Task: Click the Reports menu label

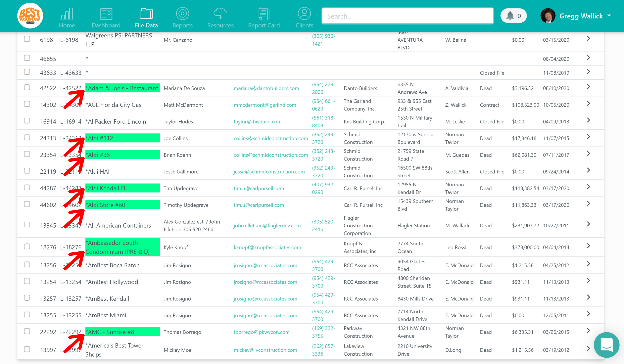Action: (182, 25)
